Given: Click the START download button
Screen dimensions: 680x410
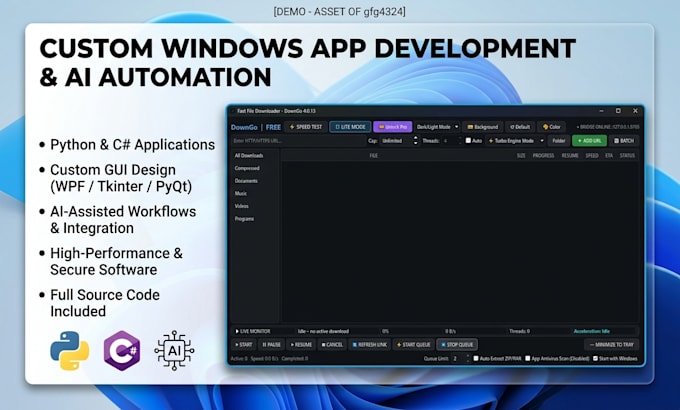Looking at the screenshot, I should pos(244,344).
